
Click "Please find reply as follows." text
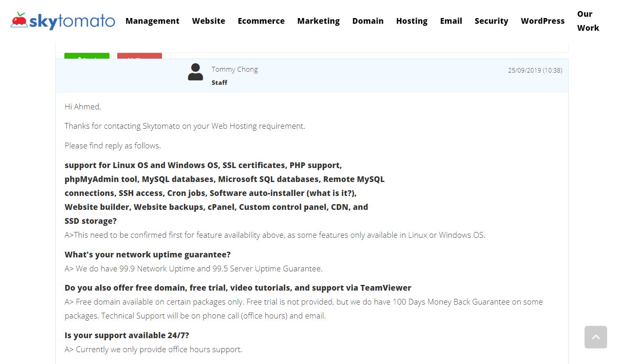pos(113,146)
